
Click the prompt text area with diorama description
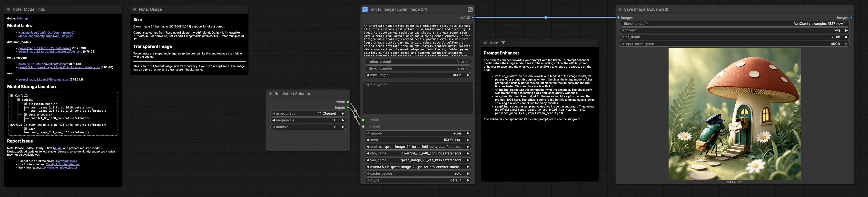pyautogui.click(x=418, y=40)
